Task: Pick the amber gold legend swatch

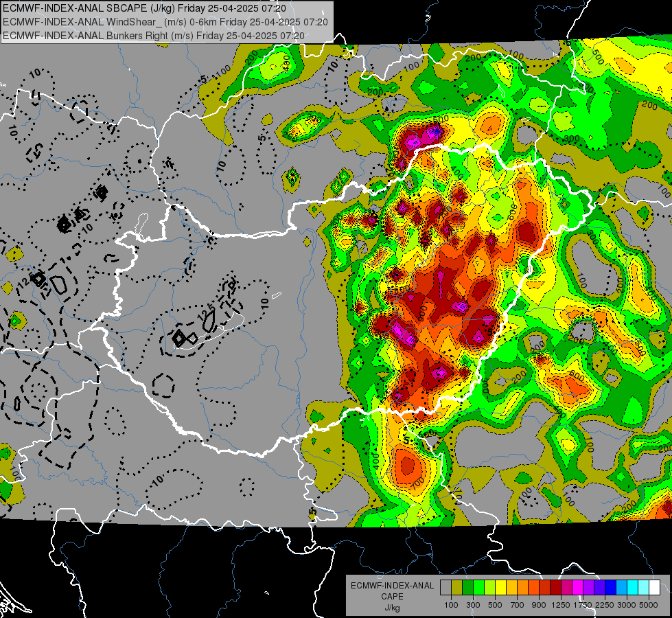Action: pyautogui.click(x=511, y=588)
